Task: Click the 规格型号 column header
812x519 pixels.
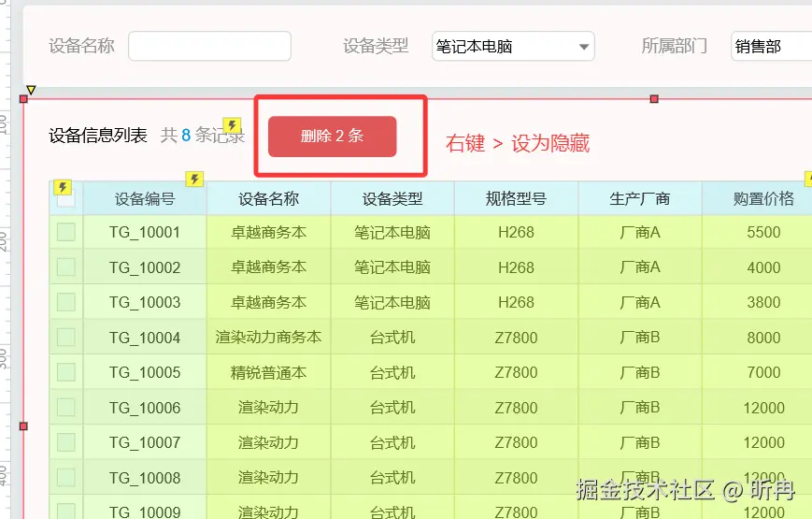Action: (517, 198)
